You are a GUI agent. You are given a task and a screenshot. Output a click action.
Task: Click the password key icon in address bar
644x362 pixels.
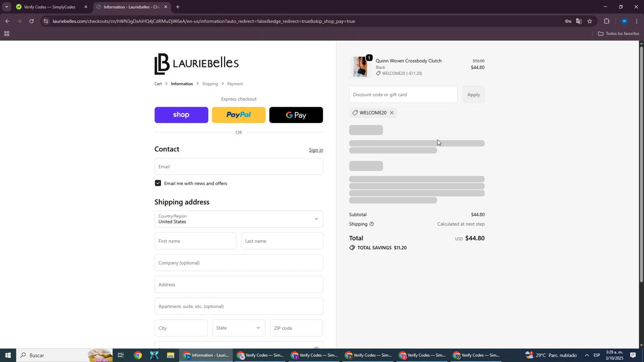(x=568, y=21)
